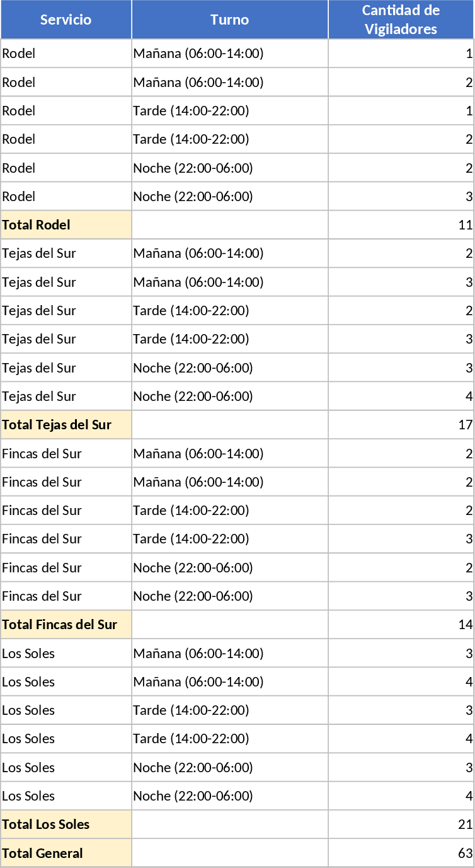Click the Total Tejas del Sur label

click(x=66, y=425)
